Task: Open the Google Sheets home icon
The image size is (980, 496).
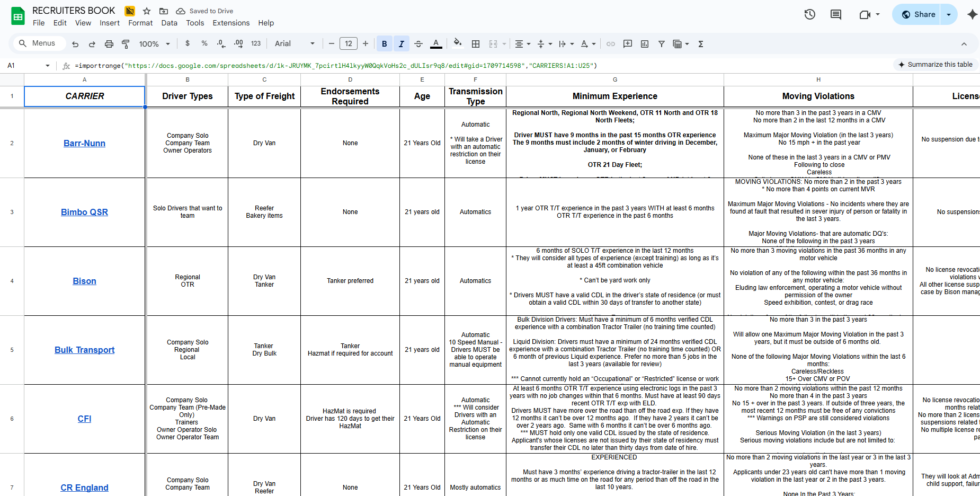Action: [x=18, y=16]
